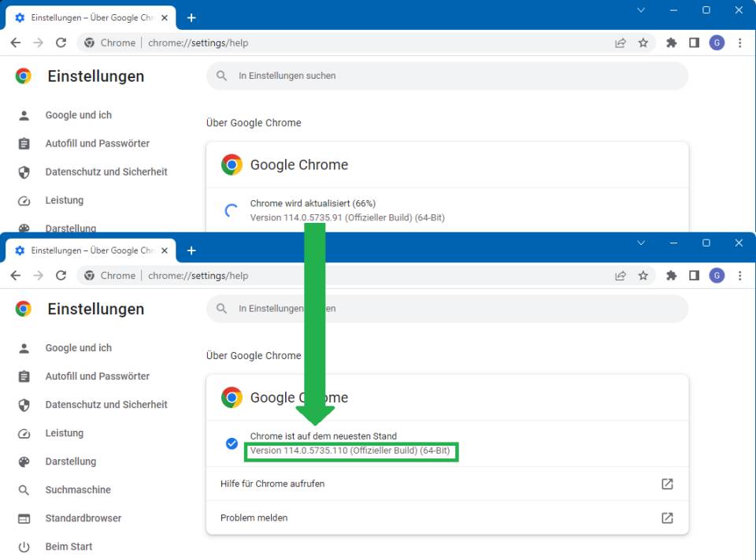756x560 pixels.
Task: Close the Einstellungen tab in the upper window
Action: pyautogui.click(x=165, y=18)
